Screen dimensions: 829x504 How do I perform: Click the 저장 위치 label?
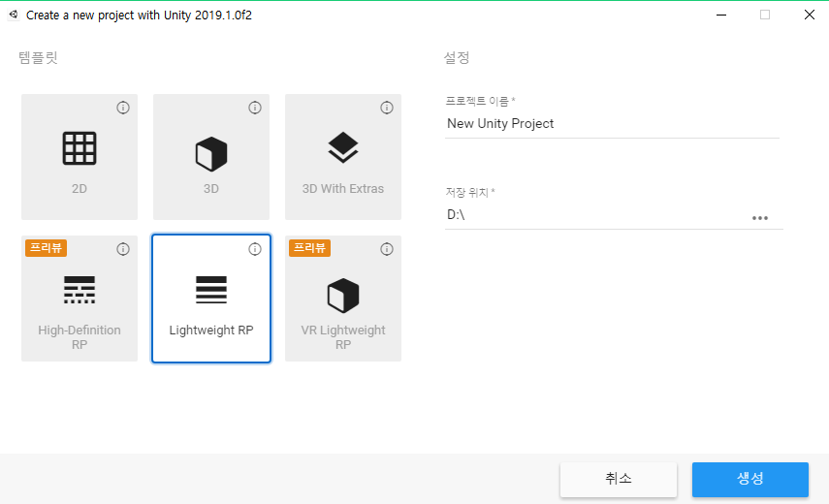470,192
